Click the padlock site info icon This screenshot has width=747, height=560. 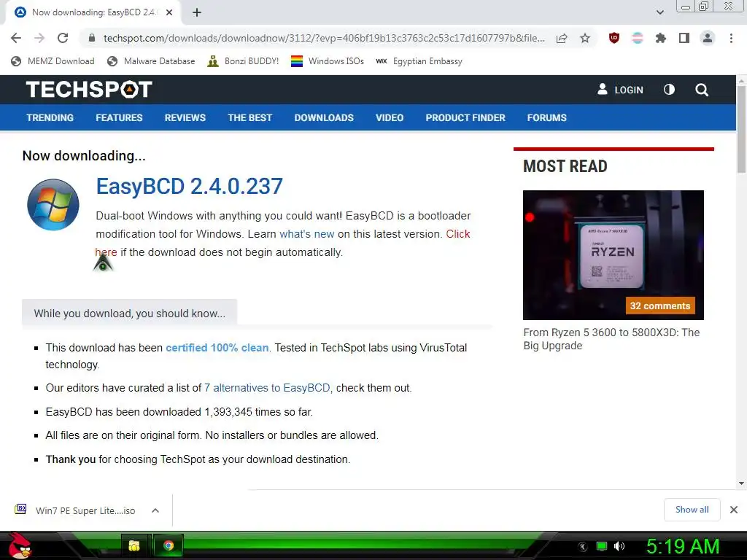click(93, 38)
